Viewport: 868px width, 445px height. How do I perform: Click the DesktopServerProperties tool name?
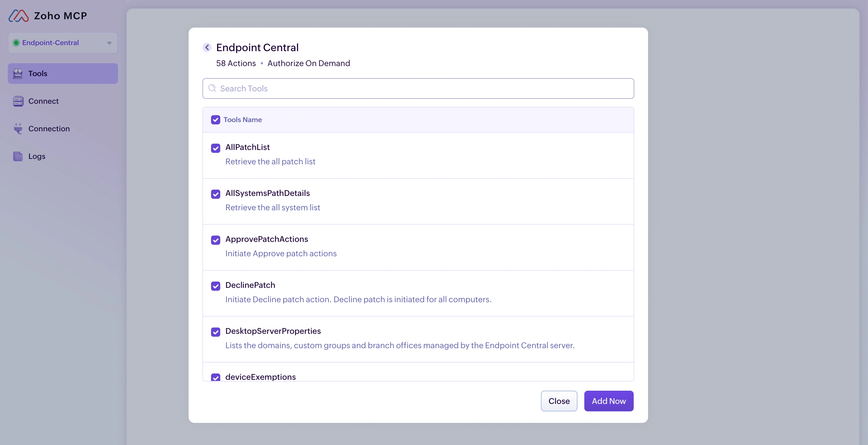click(273, 331)
